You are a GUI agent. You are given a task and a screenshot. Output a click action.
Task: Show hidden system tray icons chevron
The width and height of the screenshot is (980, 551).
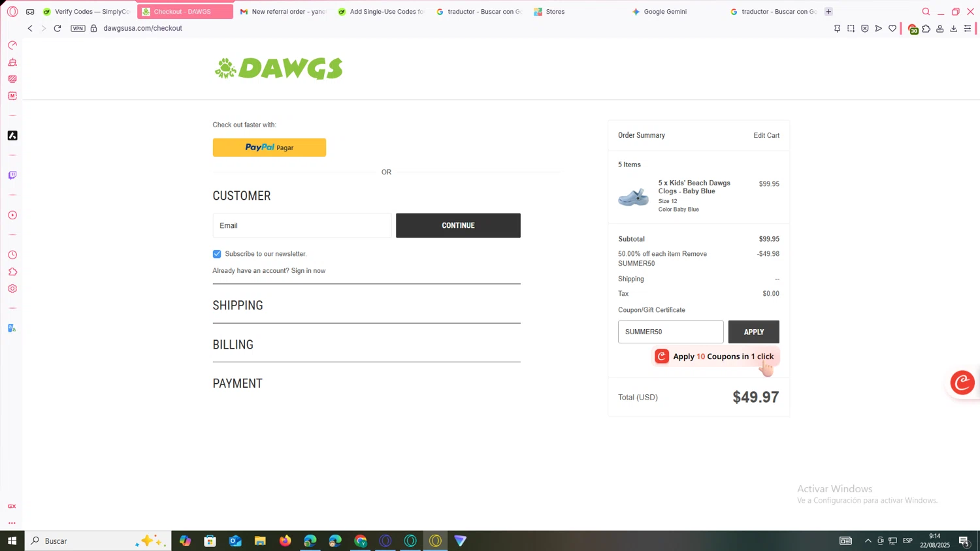tap(868, 541)
